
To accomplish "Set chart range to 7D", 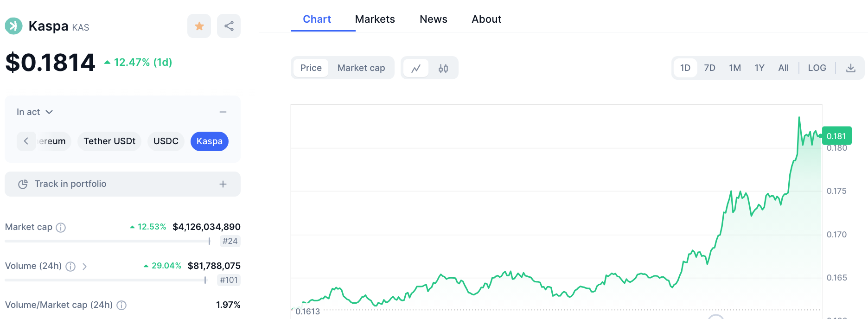I will (x=709, y=68).
